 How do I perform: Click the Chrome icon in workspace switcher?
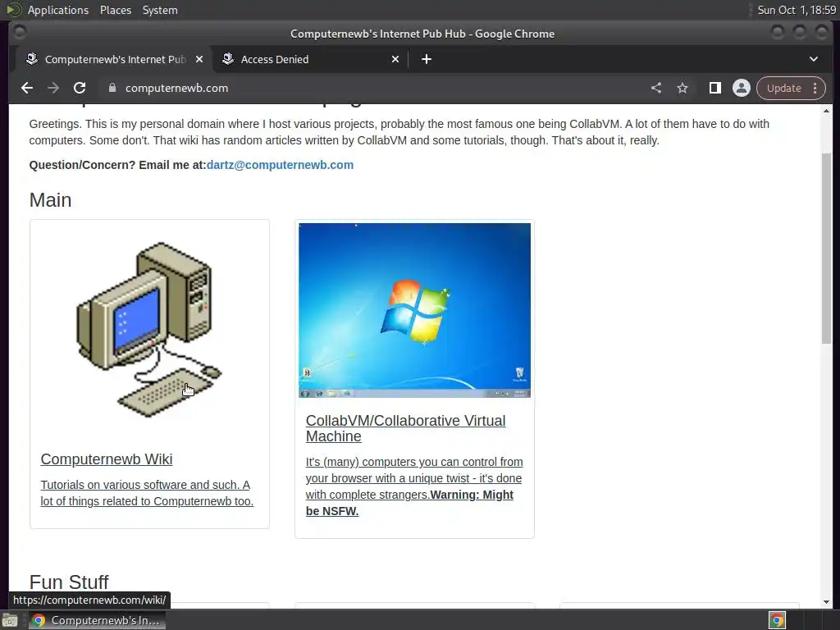777,620
